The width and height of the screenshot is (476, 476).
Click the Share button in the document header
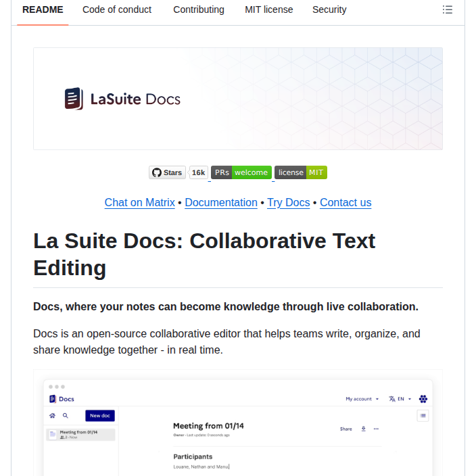click(x=346, y=429)
